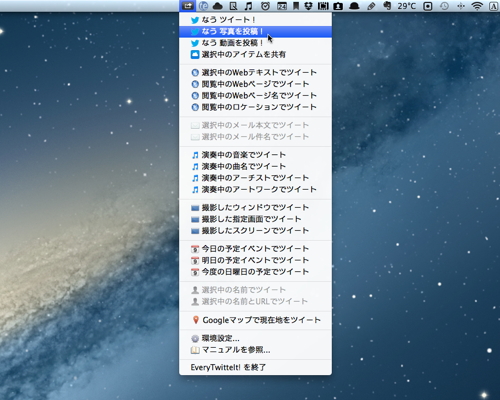
Task: Click the Time Machine clock icon
Action: pyautogui.click(x=444, y=6)
